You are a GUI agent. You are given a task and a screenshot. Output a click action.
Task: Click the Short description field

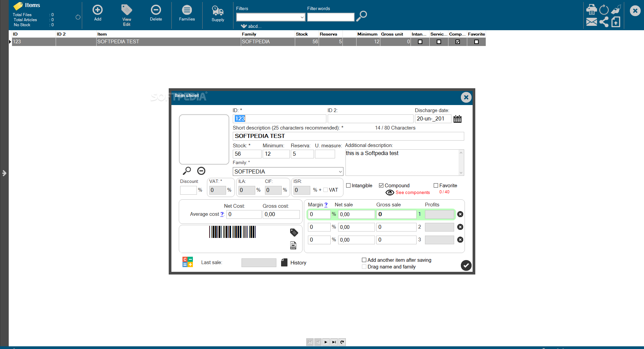348,136
